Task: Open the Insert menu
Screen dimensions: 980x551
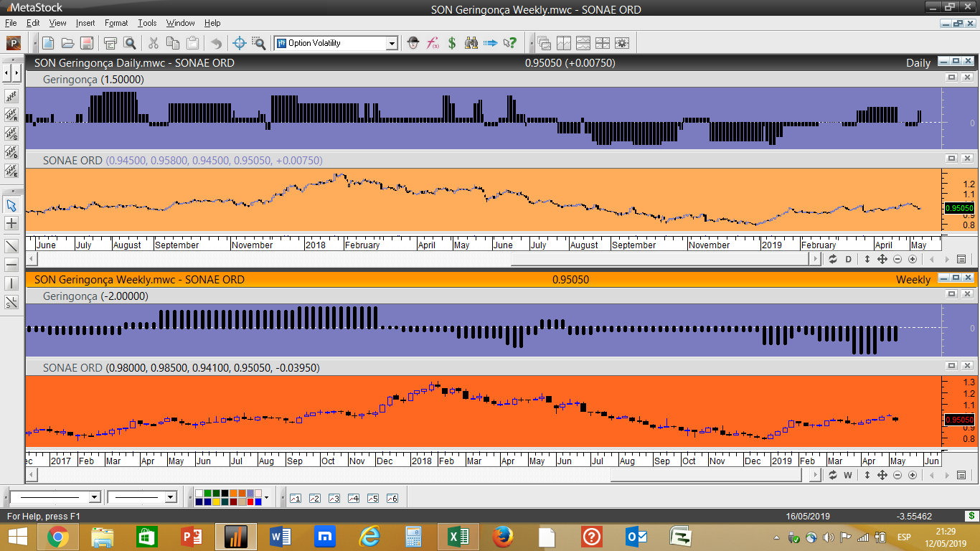Action: click(x=85, y=23)
